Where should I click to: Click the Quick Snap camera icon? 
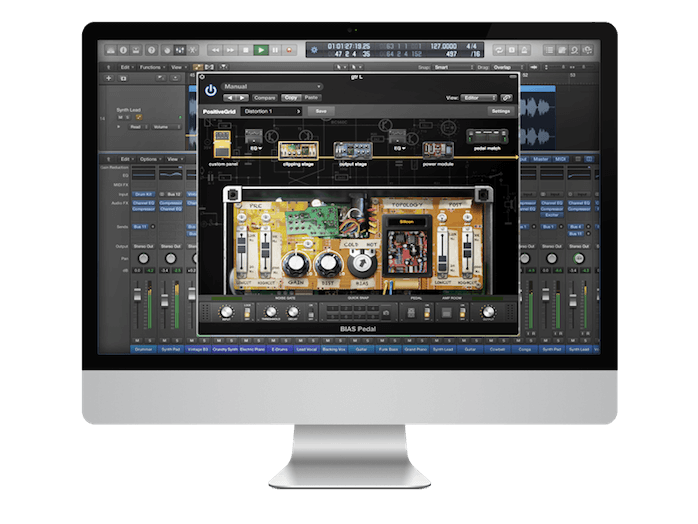click(x=386, y=313)
